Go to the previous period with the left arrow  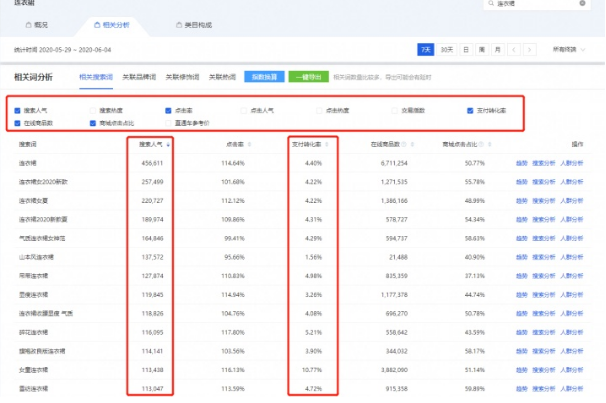pos(514,49)
